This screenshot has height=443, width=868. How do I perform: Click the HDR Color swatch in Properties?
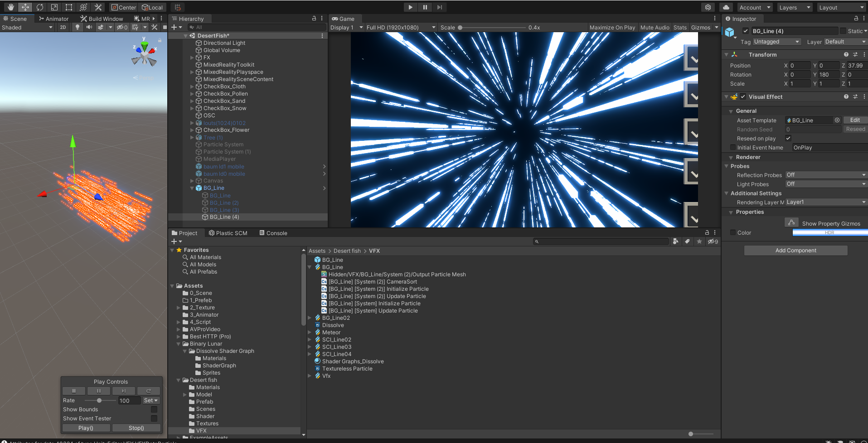[829, 232]
